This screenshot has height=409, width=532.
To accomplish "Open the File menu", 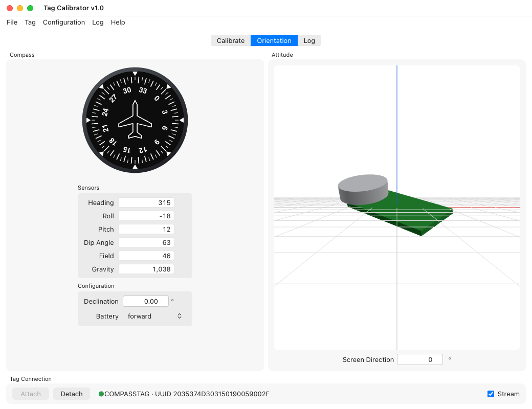I will pyautogui.click(x=12, y=22).
